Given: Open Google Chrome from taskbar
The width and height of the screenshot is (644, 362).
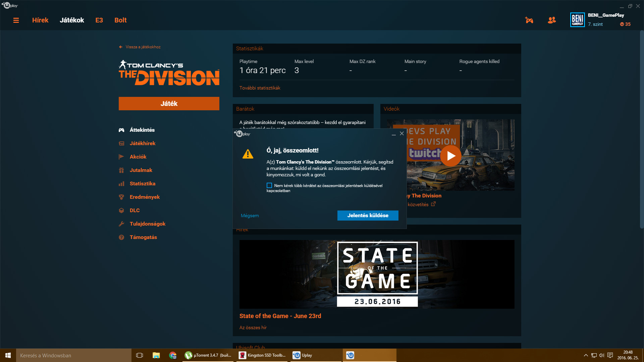Looking at the screenshot, I should coord(173,355).
